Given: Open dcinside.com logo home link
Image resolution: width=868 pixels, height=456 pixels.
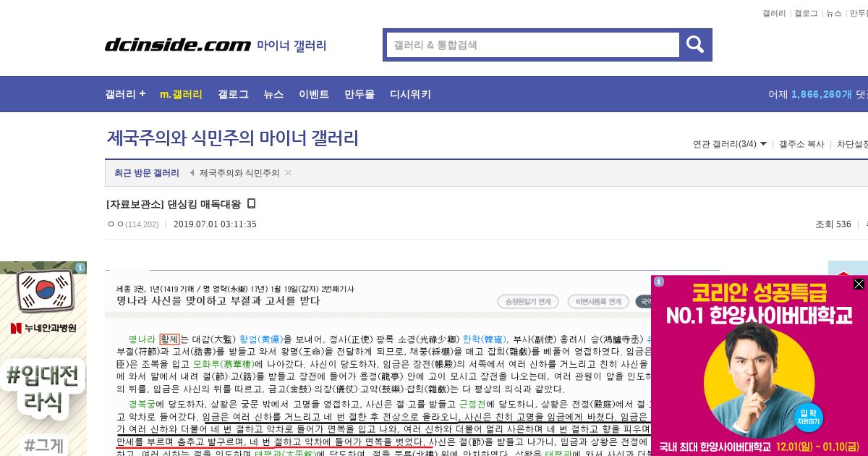Looking at the screenshot, I should (178, 45).
